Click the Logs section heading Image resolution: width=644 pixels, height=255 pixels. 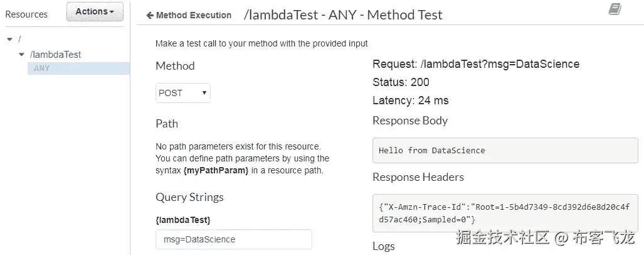(x=384, y=246)
